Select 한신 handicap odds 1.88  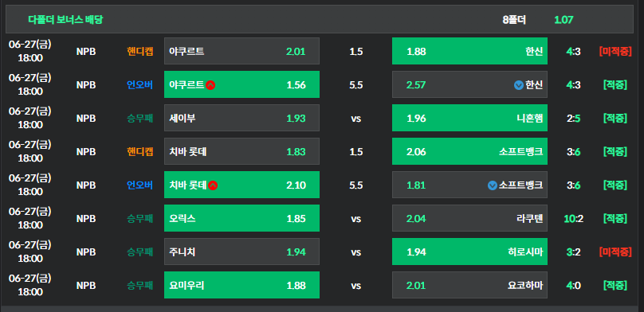pos(470,51)
